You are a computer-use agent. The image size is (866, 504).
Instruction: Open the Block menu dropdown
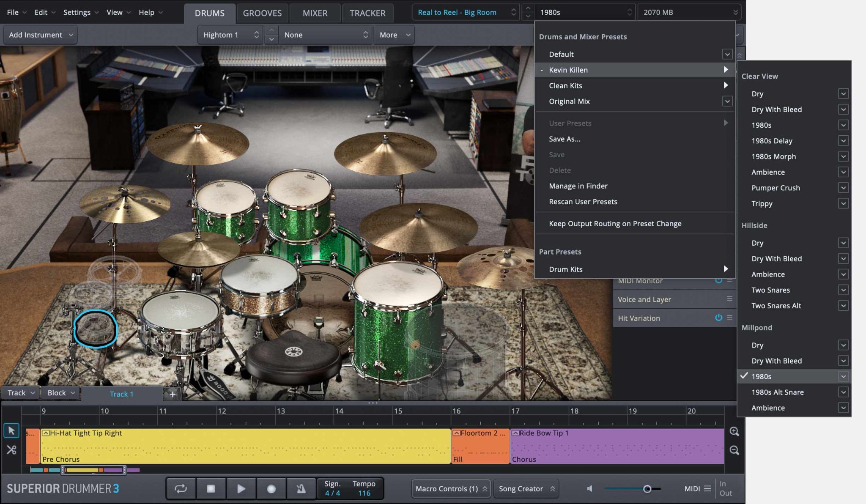(60, 393)
